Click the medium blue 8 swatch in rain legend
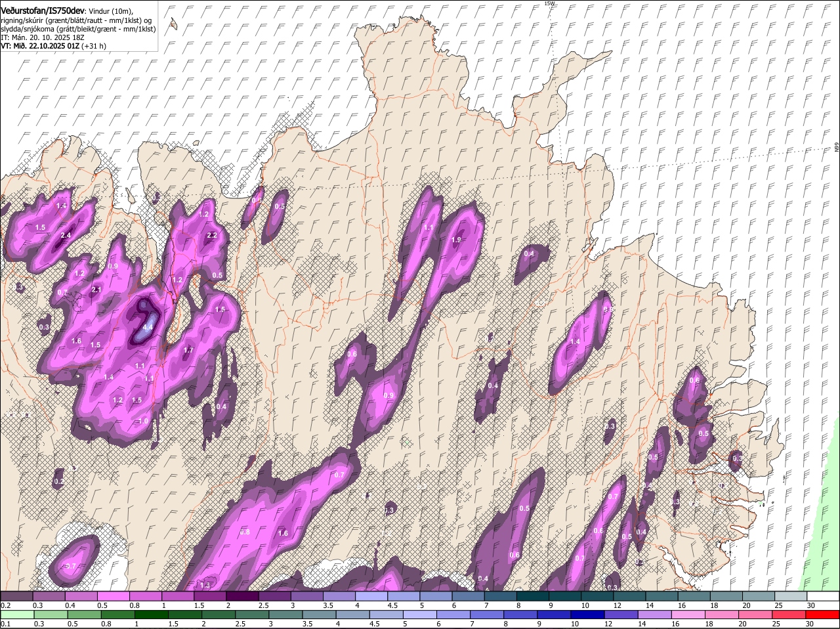 pos(521,615)
